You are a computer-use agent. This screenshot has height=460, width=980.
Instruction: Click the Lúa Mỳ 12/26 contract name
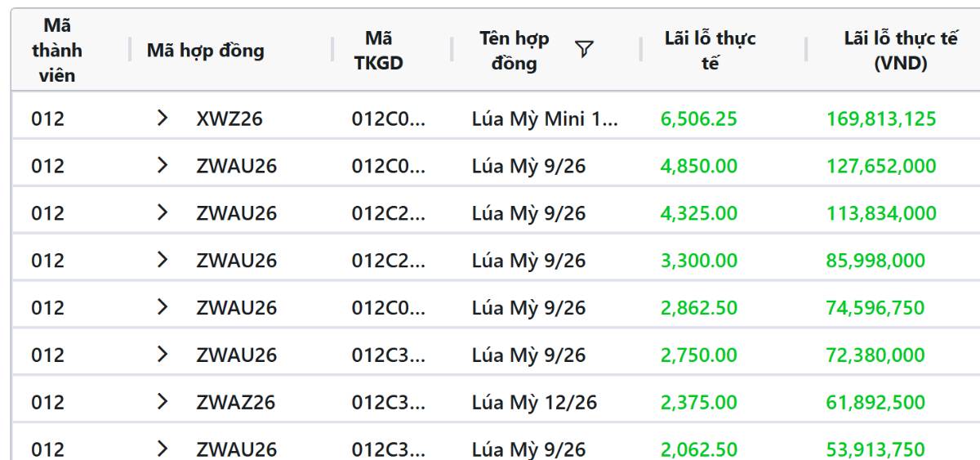pyautogui.click(x=534, y=403)
